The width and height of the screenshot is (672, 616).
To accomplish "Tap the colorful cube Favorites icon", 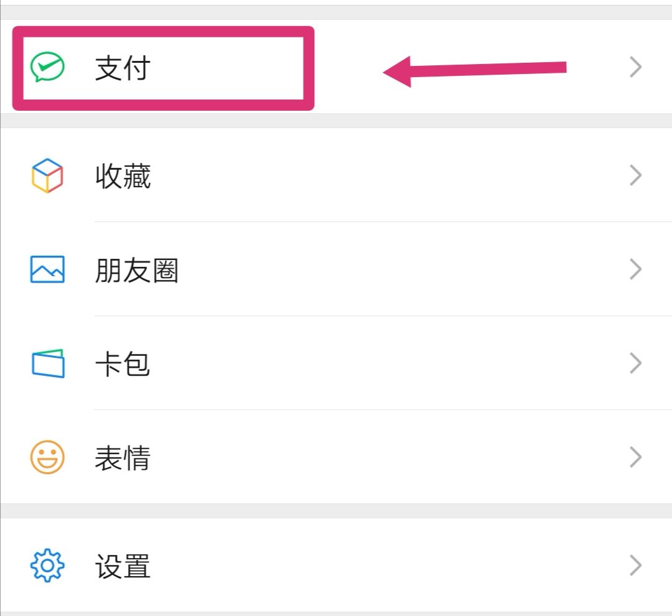I will 47,176.
